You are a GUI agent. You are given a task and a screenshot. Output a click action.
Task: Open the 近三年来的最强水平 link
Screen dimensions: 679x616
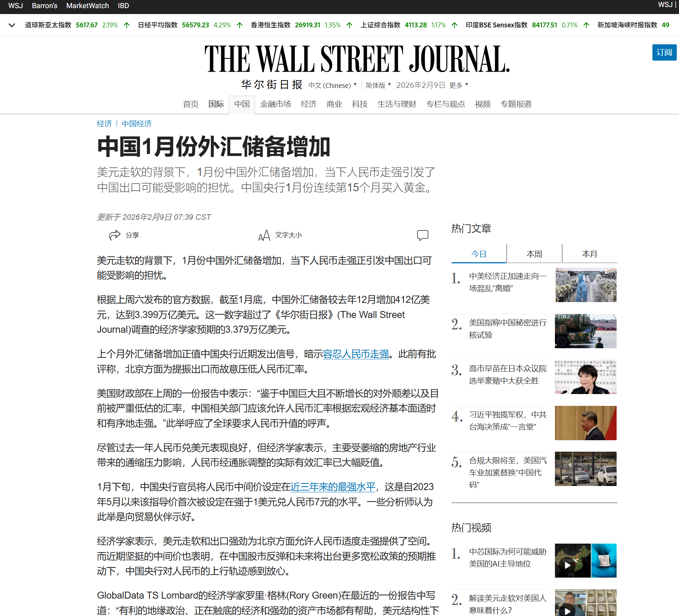point(333,487)
